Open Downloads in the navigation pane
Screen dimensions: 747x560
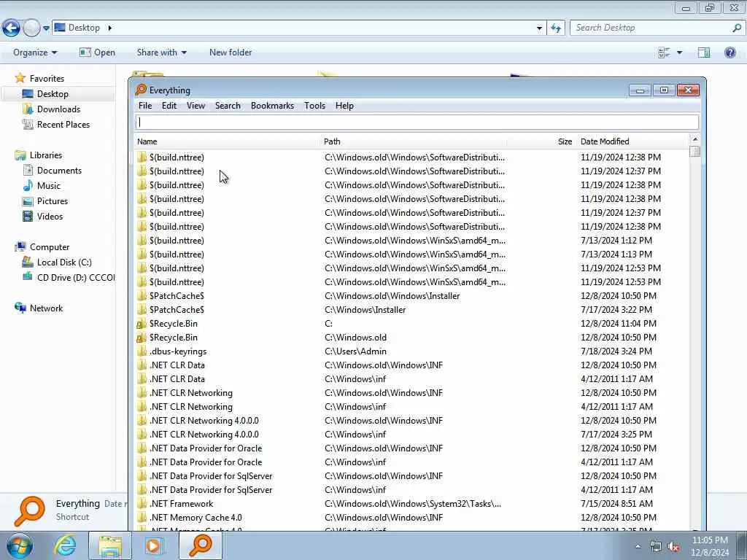coord(58,109)
